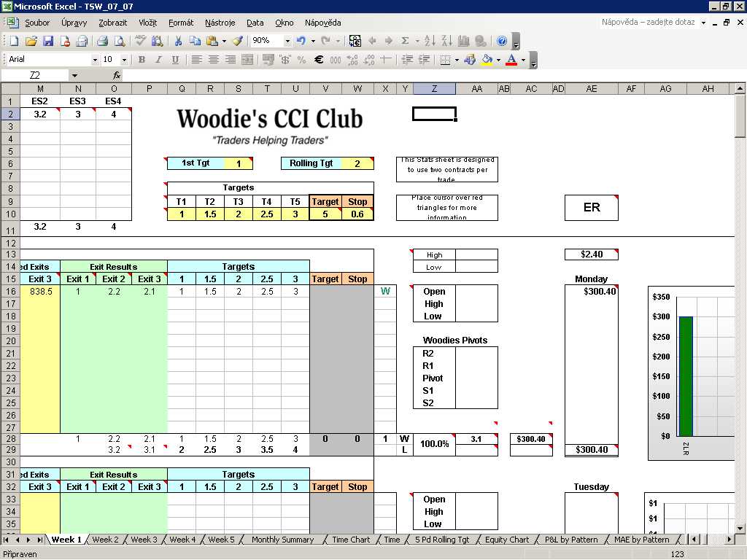Open the Arial font name dropdown

tap(95, 60)
